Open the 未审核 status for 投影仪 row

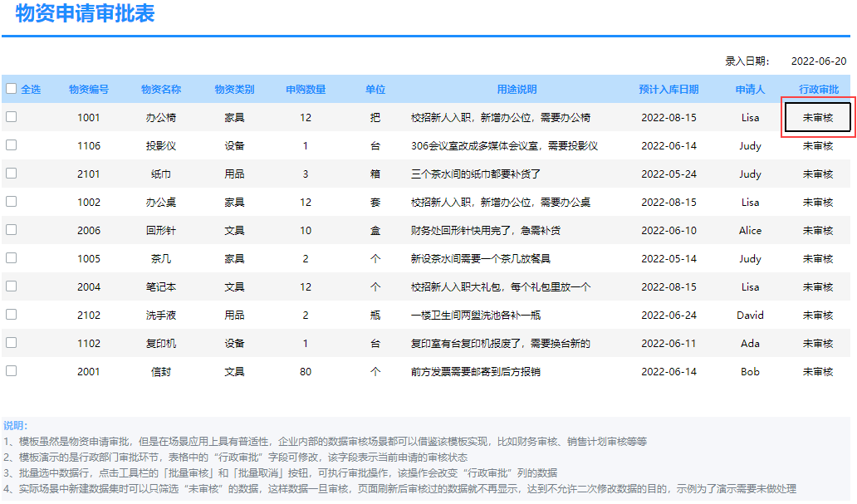pyautogui.click(x=818, y=146)
